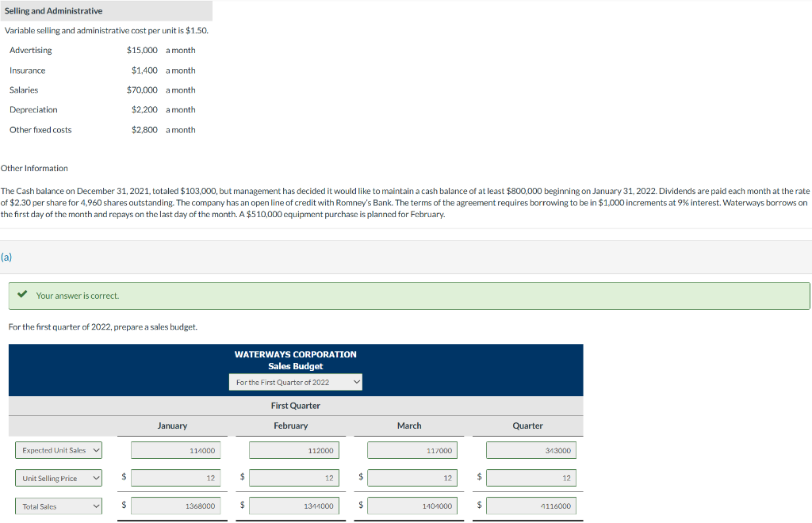This screenshot has height=523, width=812.
Task: Click Quarter total sales field 4116000
Action: [530, 506]
